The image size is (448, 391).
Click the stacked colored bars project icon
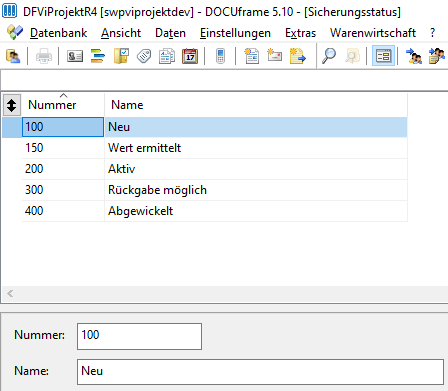tap(98, 56)
